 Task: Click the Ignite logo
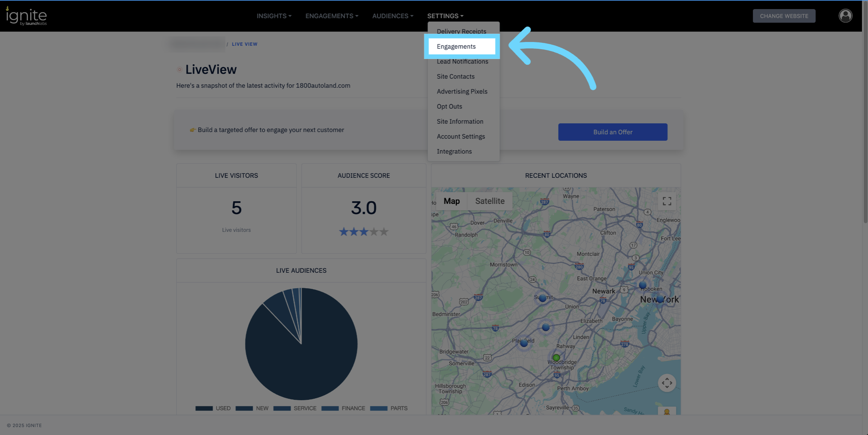pos(26,16)
